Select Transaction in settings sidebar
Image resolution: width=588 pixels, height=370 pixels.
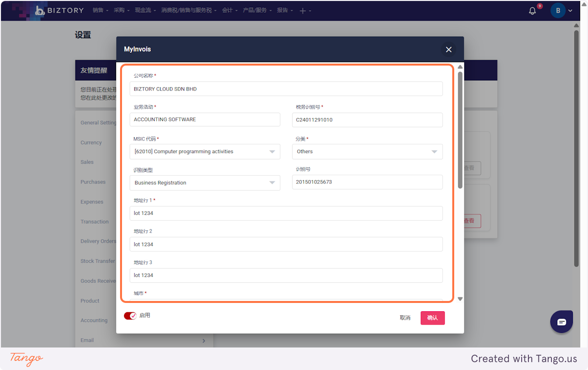click(95, 222)
